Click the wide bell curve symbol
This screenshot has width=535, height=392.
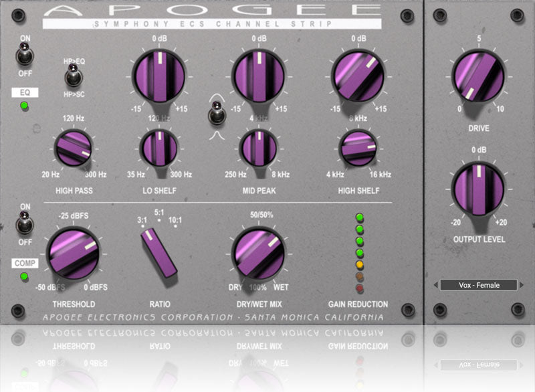click(x=217, y=97)
